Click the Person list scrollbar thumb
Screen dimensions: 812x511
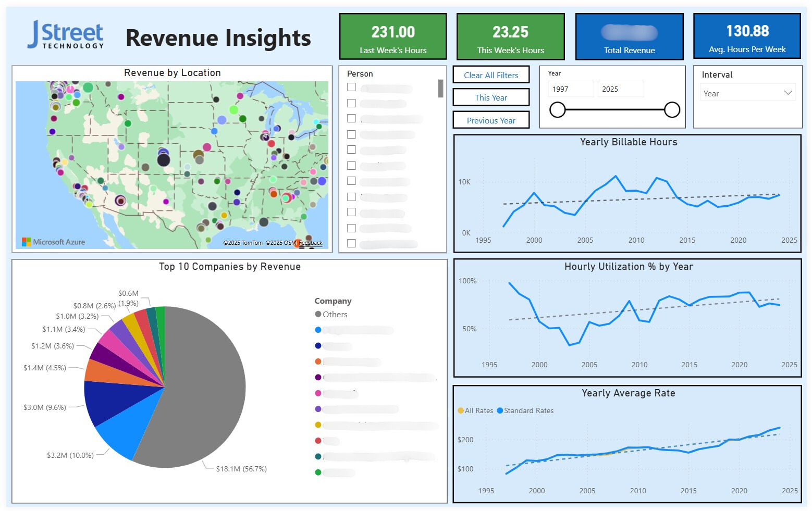click(x=440, y=89)
